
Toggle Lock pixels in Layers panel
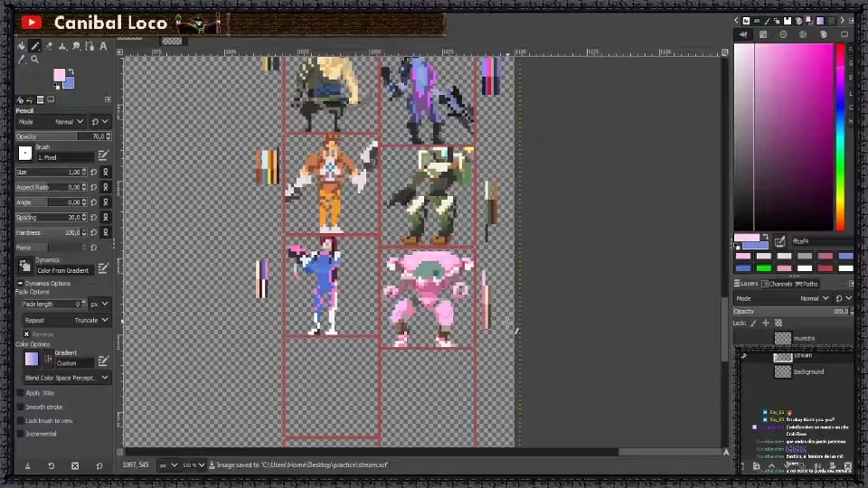pyautogui.click(x=753, y=324)
